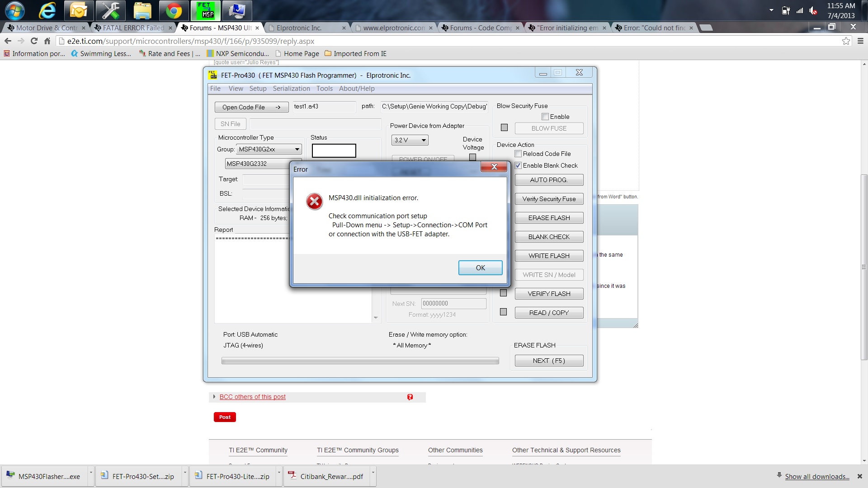Toggle the Reload Code File checkbox

518,154
